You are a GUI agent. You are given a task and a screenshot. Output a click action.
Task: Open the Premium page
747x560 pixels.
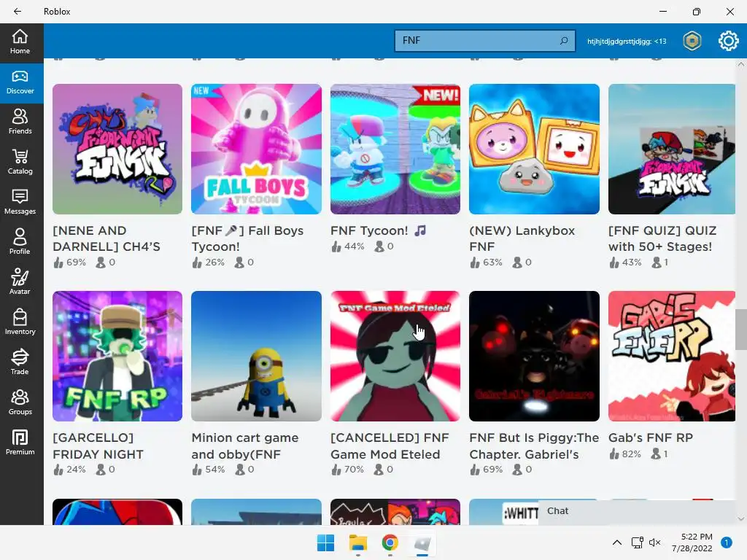tap(20, 443)
